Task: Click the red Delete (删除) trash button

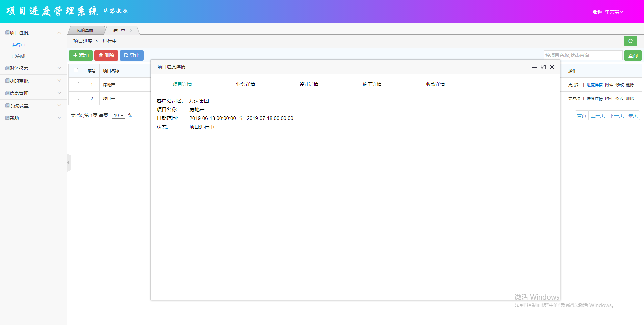Action: tap(106, 55)
